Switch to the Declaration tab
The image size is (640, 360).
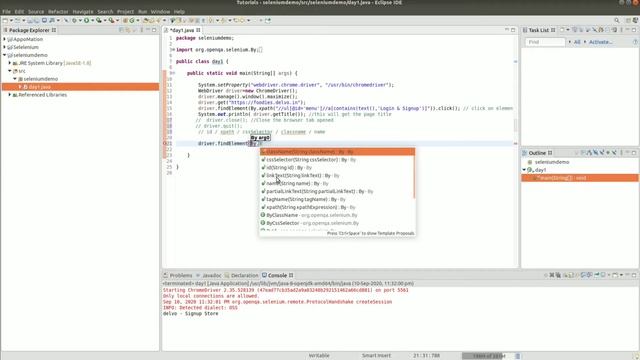242,276
